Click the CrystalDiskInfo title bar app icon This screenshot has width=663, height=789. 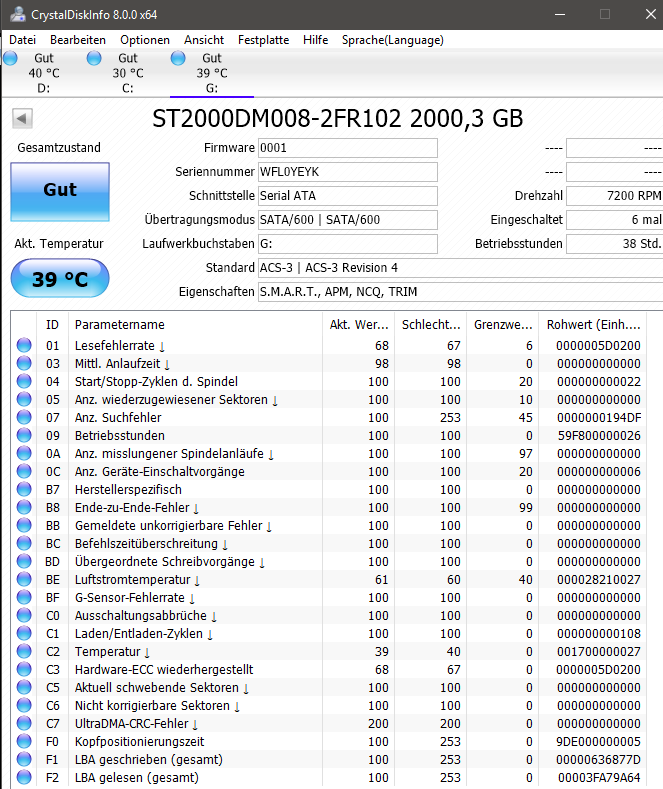point(18,14)
